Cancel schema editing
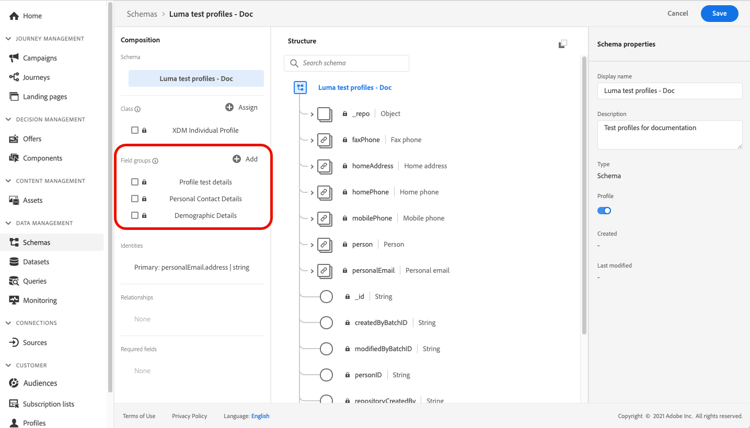Viewport: 750px width, 428px height. tap(677, 13)
